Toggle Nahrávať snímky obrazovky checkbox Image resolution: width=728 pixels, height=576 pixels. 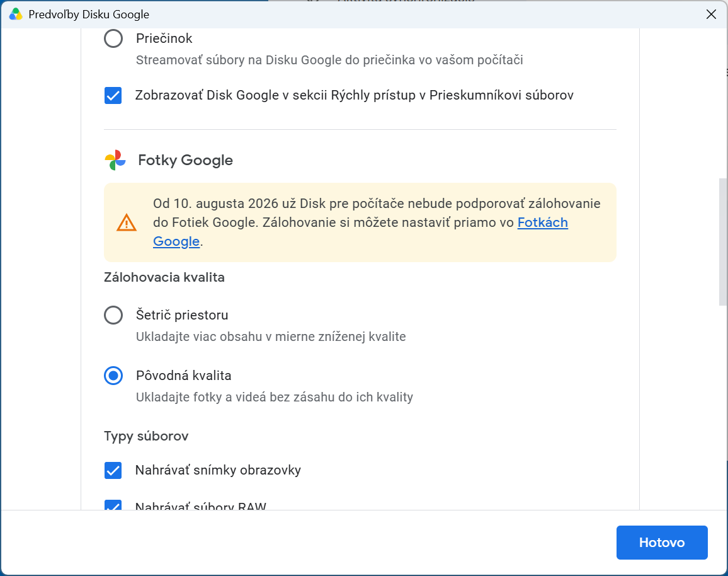[113, 471]
